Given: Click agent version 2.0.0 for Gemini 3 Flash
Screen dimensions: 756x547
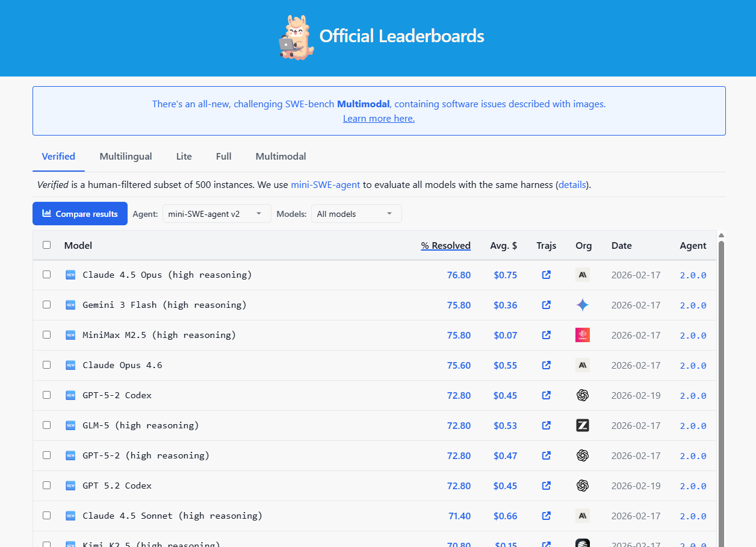Looking at the screenshot, I should [693, 305].
